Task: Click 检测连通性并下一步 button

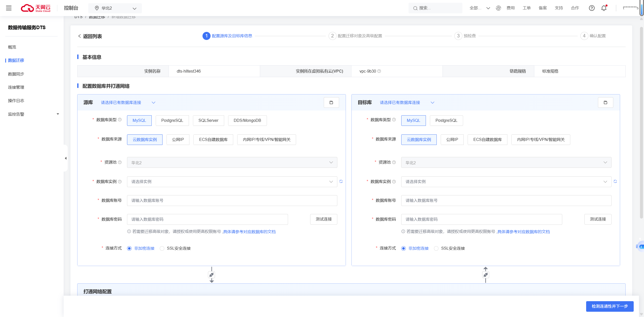Action: click(x=610, y=306)
